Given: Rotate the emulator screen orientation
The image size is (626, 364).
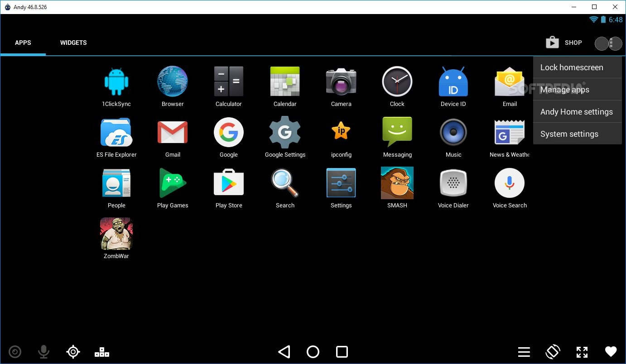Looking at the screenshot, I should pyautogui.click(x=553, y=352).
